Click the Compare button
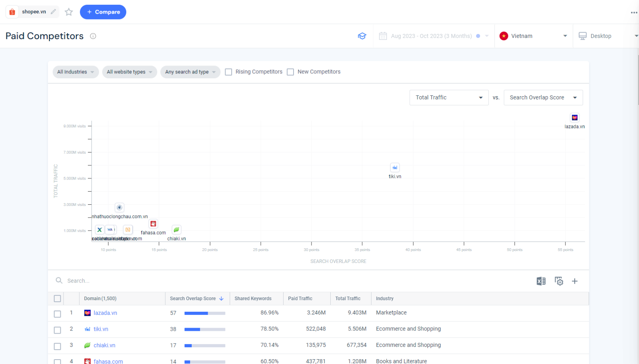This screenshot has height=364, width=639. click(103, 12)
